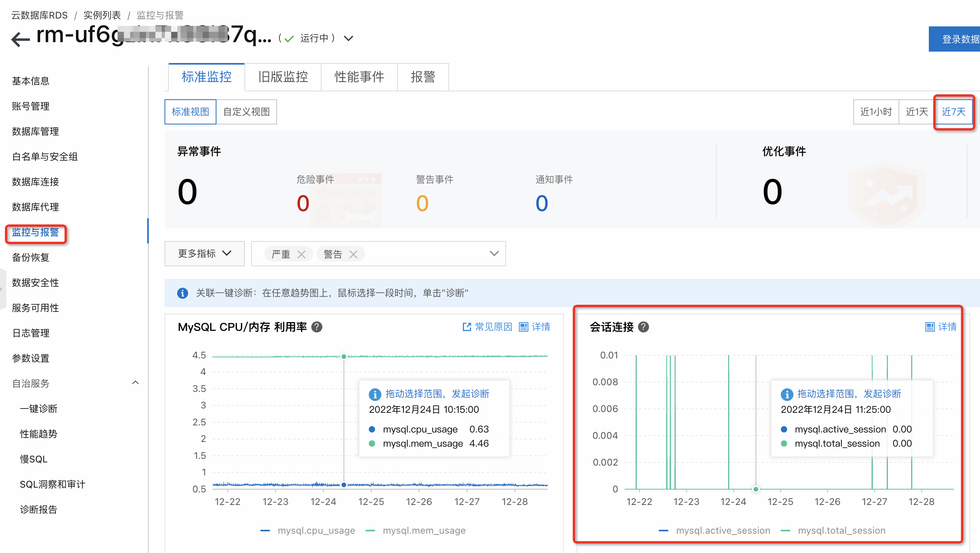Expand instance status dropdown chevron

pyautogui.click(x=348, y=38)
